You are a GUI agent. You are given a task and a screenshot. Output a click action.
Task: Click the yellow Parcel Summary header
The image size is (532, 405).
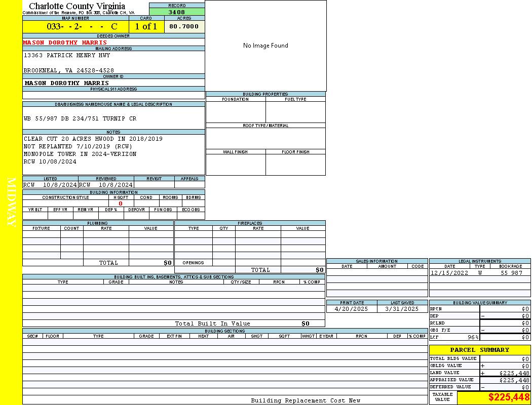[479, 350]
